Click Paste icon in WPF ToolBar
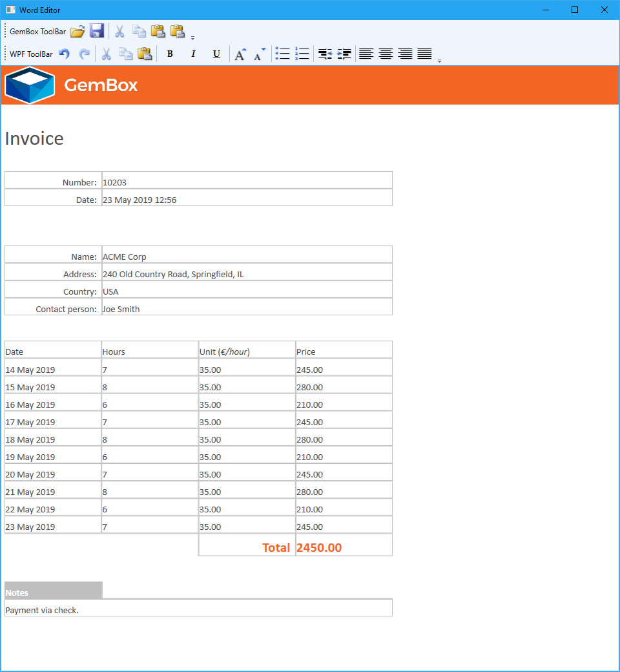The image size is (620, 672). point(145,54)
